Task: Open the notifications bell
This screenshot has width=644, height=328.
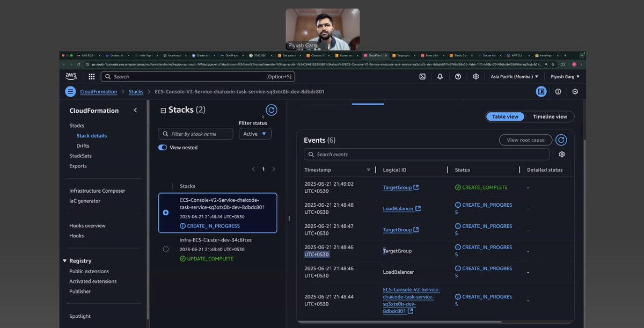Action: (x=440, y=77)
